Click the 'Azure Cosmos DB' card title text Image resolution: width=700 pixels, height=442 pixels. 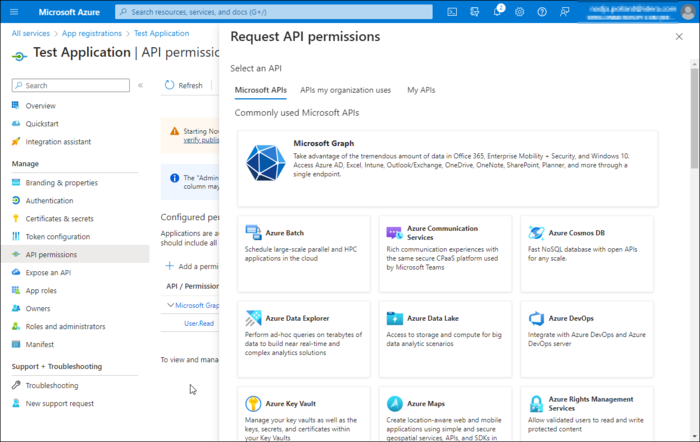[577, 233]
